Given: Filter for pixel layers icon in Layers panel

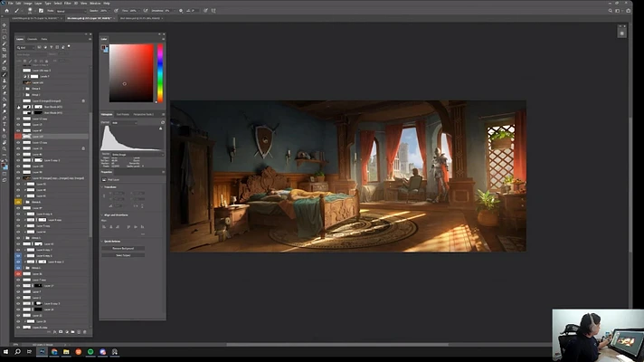Looking at the screenshot, I should 40,47.
